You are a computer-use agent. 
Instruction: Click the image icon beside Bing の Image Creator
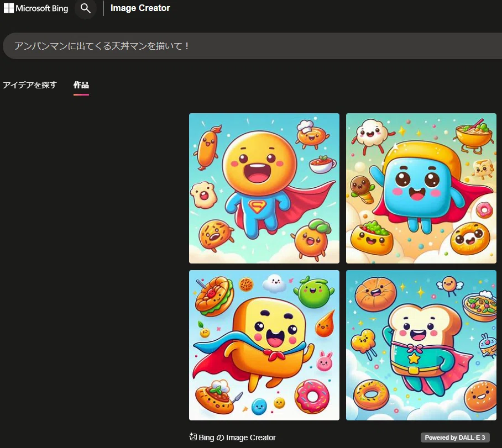[x=193, y=436]
